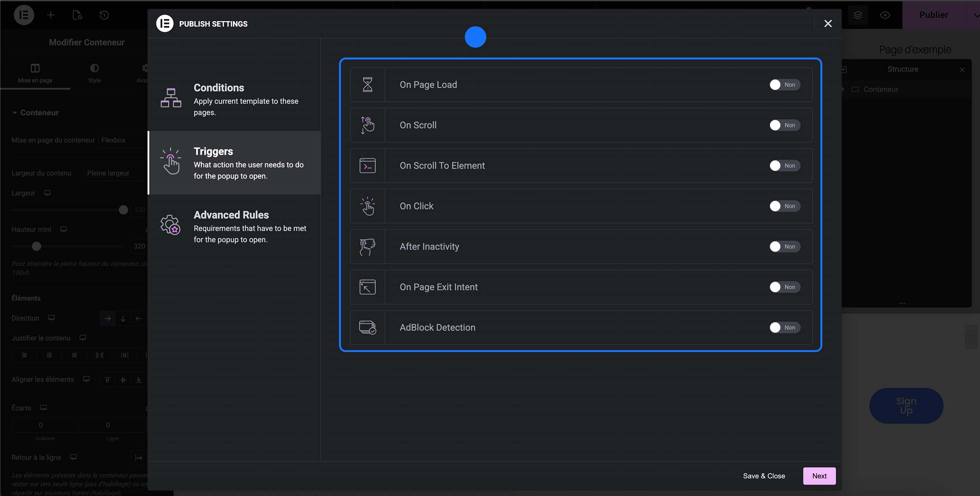
Task: Click the Elementor logo in top bar
Action: (24, 15)
